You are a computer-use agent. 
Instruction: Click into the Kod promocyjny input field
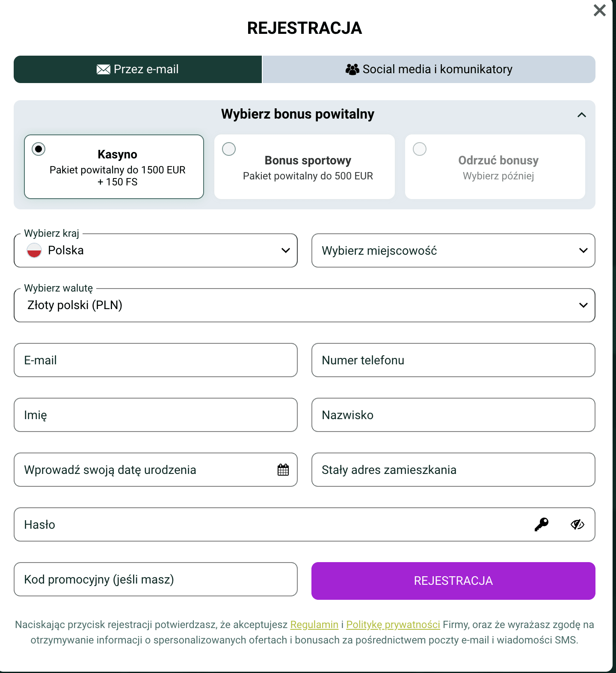tap(156, 579)
